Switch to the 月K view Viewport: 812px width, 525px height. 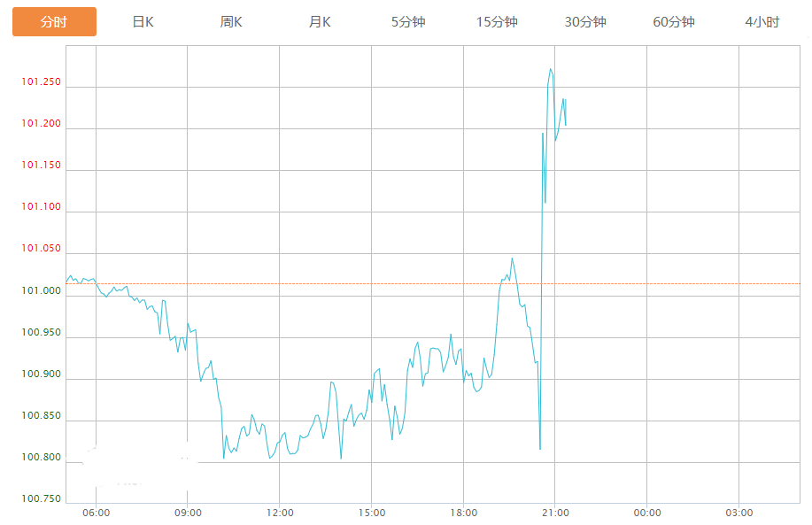pyautogui.click(x=320, y=22)
